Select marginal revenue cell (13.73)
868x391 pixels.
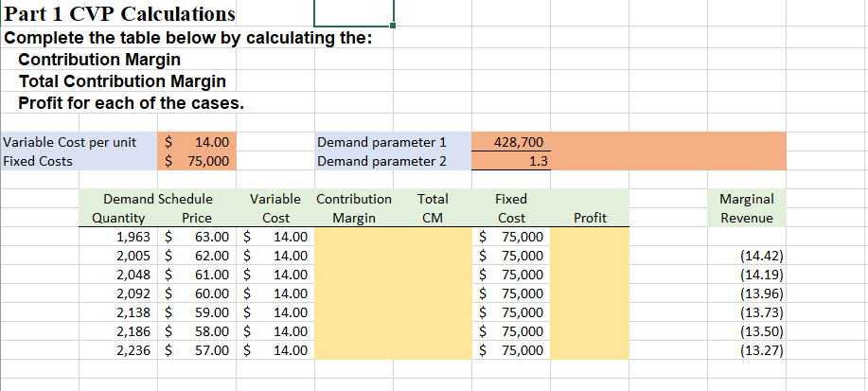[x=747, y=312]
